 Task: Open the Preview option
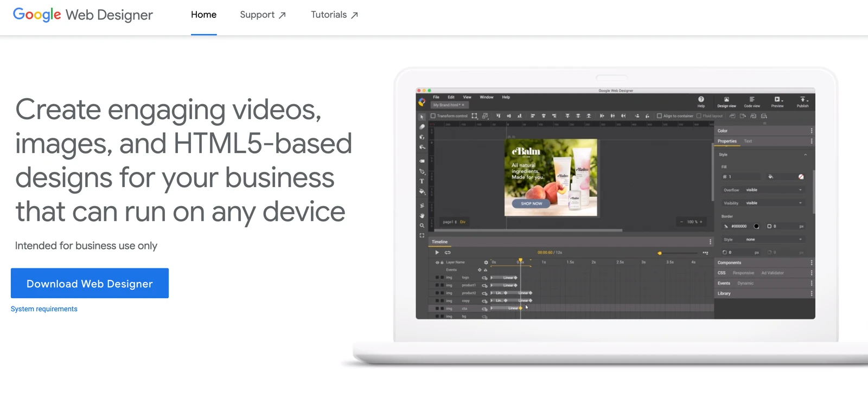[x=777, y=102]
